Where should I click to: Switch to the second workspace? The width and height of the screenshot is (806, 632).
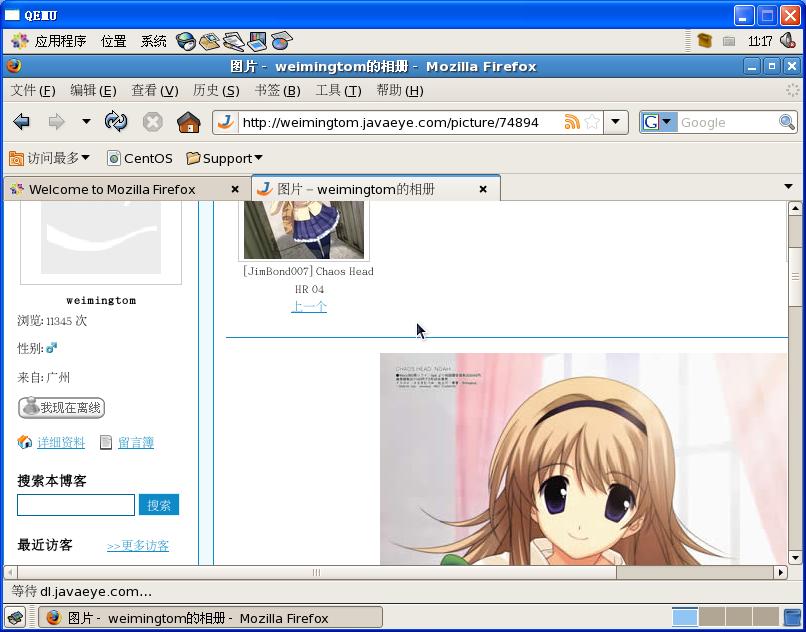coord(712,618)
